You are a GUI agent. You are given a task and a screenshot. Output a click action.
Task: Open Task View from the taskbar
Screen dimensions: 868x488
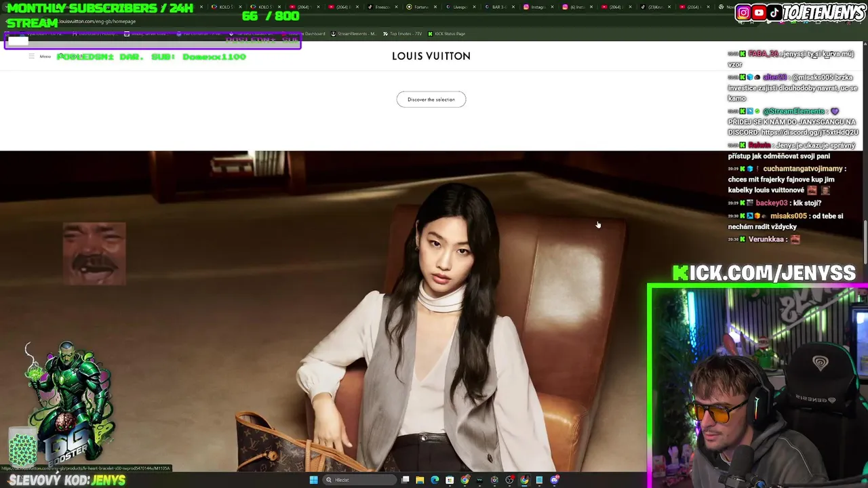click(405, 480)
